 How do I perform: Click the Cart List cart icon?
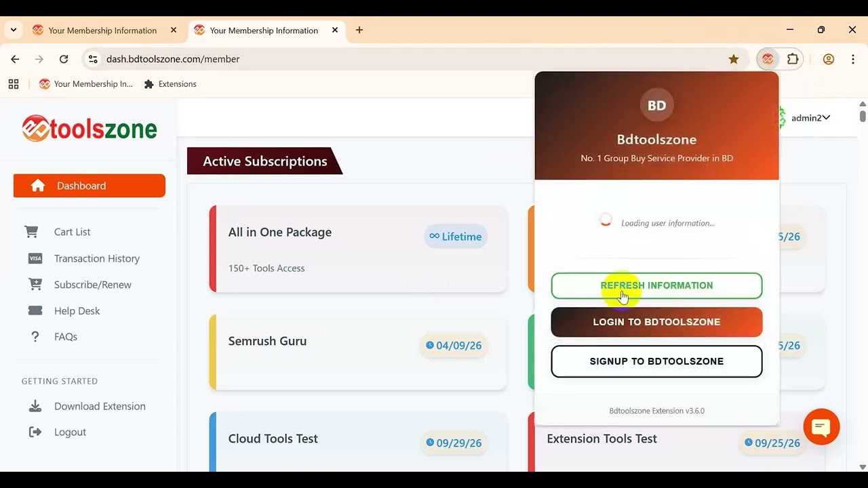31,232
